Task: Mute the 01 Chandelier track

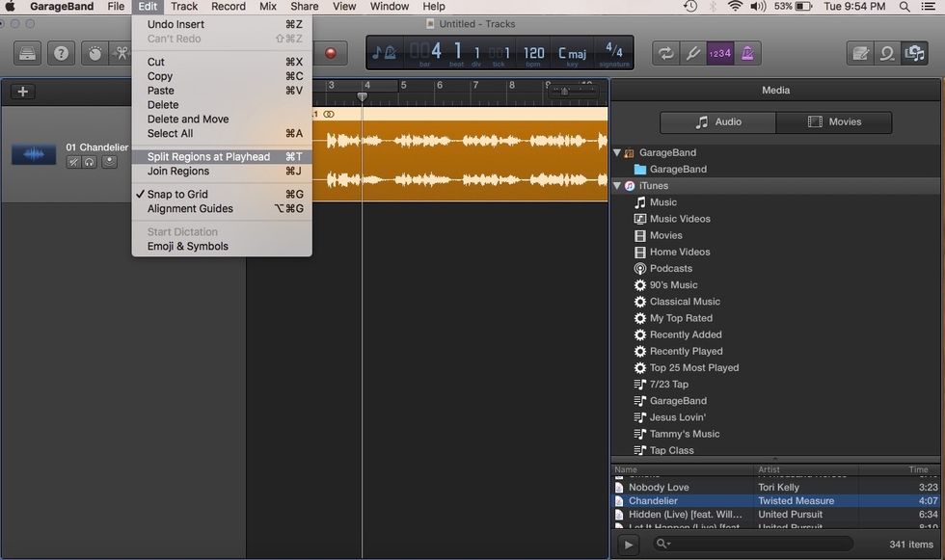Action: point(73,162)
